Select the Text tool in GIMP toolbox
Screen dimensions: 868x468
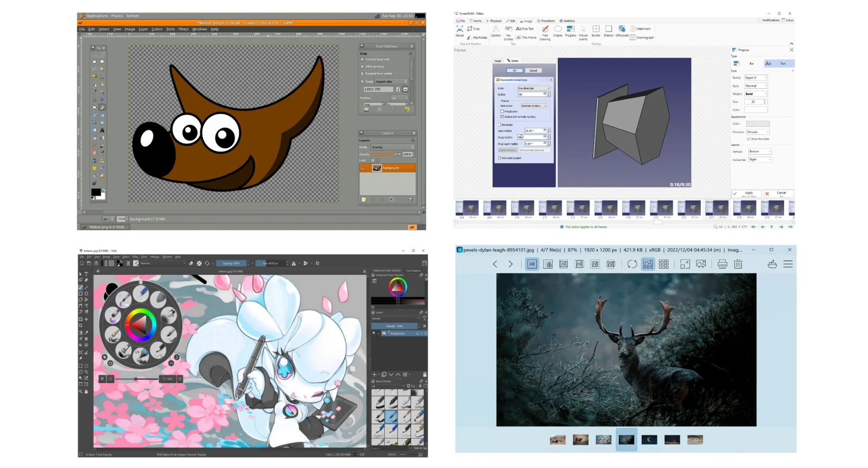coord(102,130)
